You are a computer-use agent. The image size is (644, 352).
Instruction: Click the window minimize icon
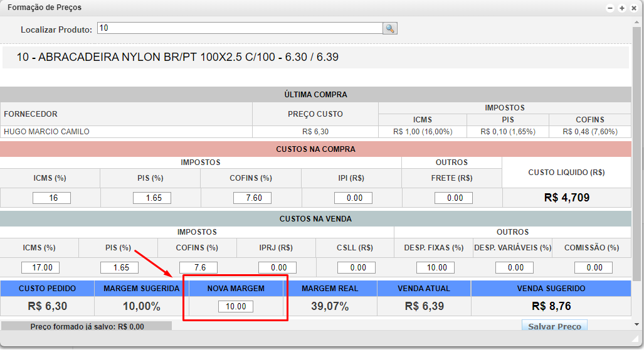(610, 8)
